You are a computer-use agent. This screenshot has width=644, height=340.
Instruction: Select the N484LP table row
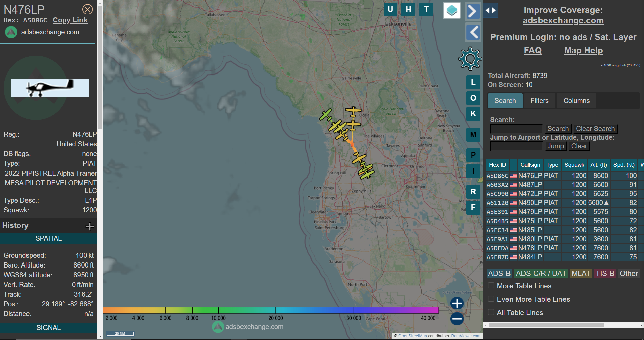point(565,257)
